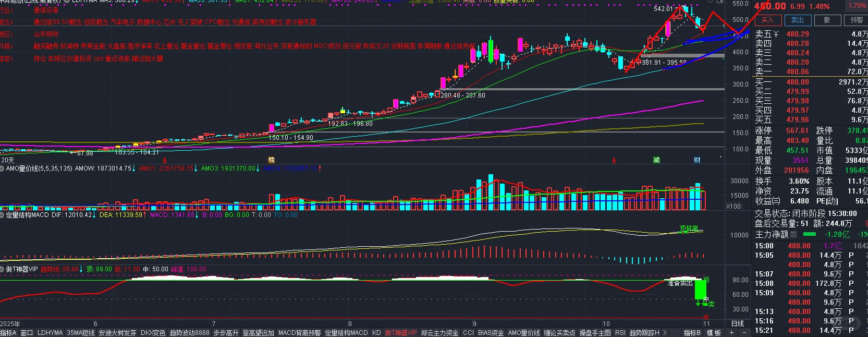Select the 缠论买卖点 indicator tab

(559, 333)
